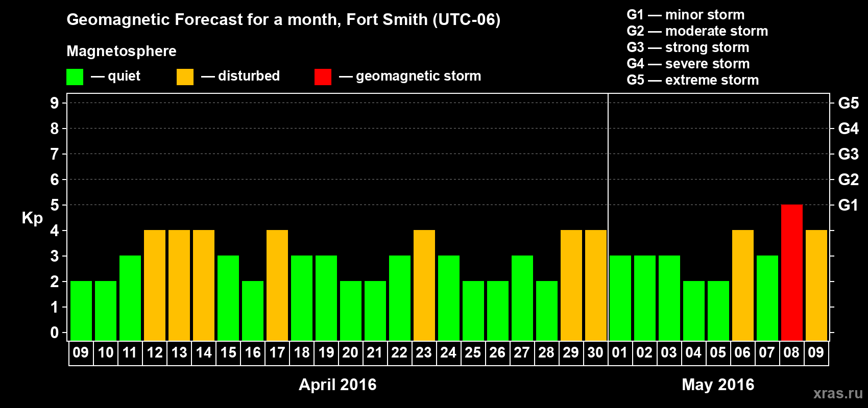Click the red geomagnetic storm legend swatch

(x=323, y=77)
